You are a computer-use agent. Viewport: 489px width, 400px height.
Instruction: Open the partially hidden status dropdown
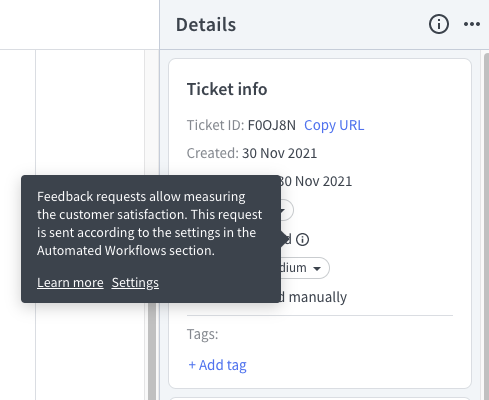(286, 210)
